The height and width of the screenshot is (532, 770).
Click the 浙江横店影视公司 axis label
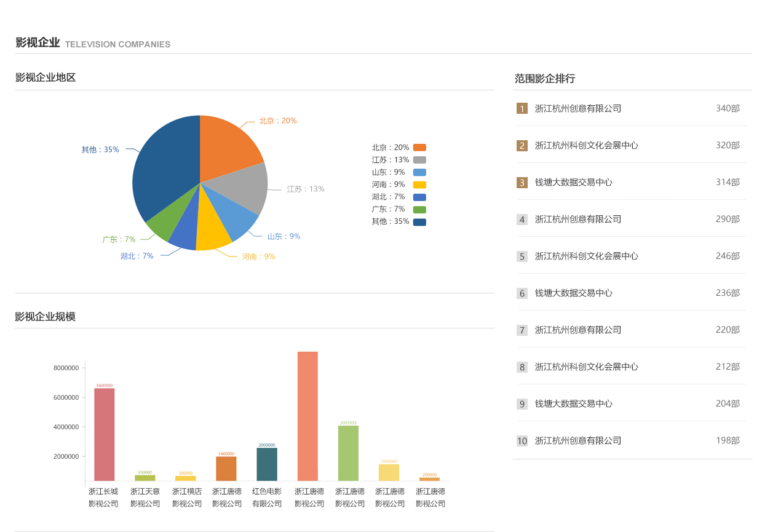tap(187, 498)
